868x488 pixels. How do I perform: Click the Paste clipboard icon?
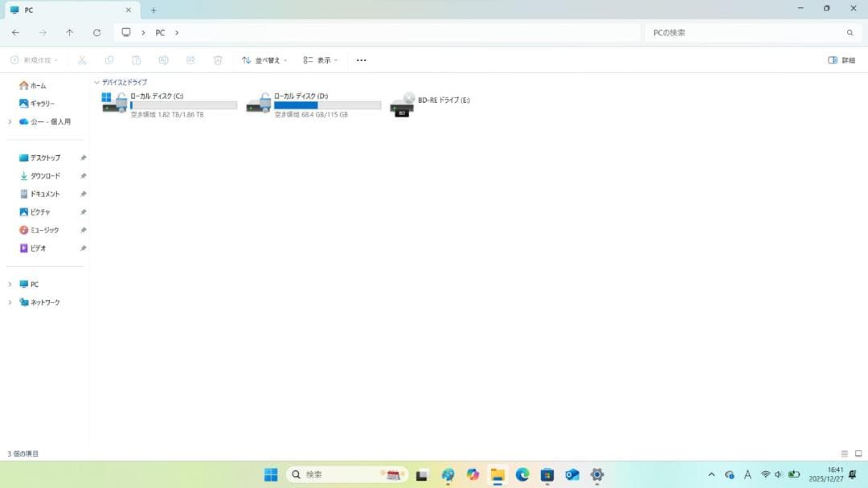(136, 59)
